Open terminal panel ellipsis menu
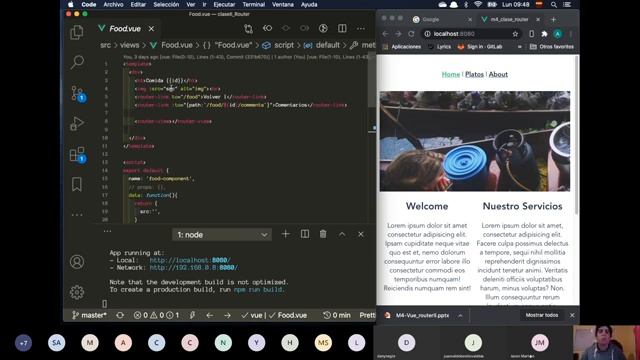Image resolution: width=640 pixels, height=360 pixels. coord(107,231)
